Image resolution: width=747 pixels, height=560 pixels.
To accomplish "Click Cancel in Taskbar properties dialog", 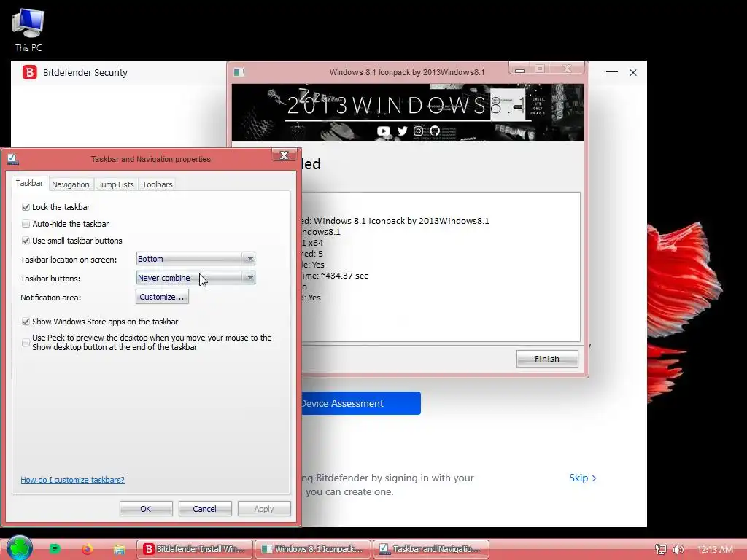I will [205, 508].
